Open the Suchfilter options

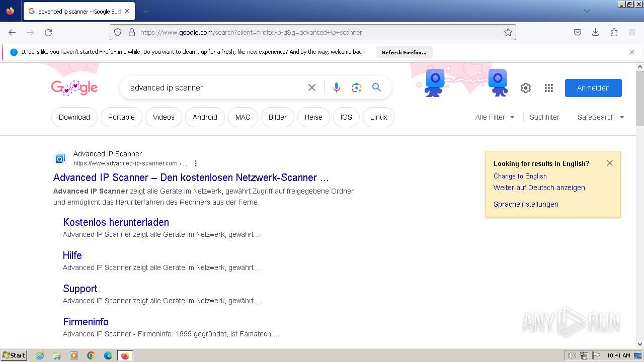(x=544, y=117)
